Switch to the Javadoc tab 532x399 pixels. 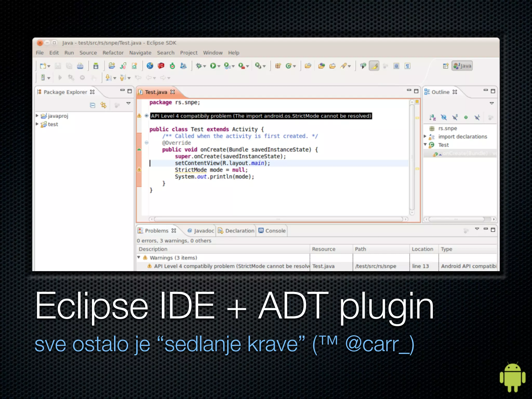[201, 231]
